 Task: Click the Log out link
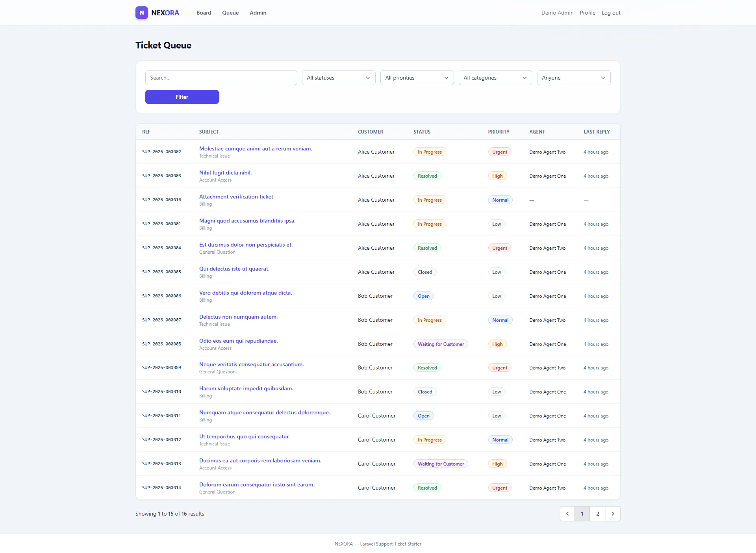click(611, 13)
